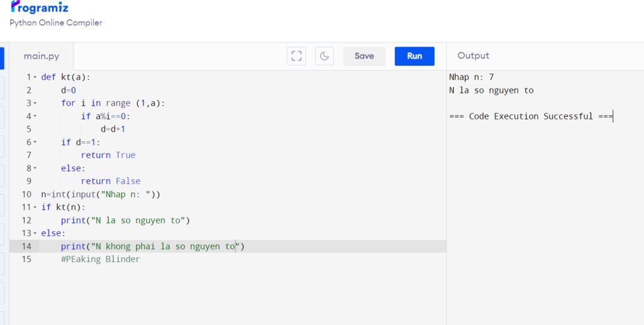The width and height of the screenshot is (644, 325).
Task: Click the Programiz logo
Action: 40,8
